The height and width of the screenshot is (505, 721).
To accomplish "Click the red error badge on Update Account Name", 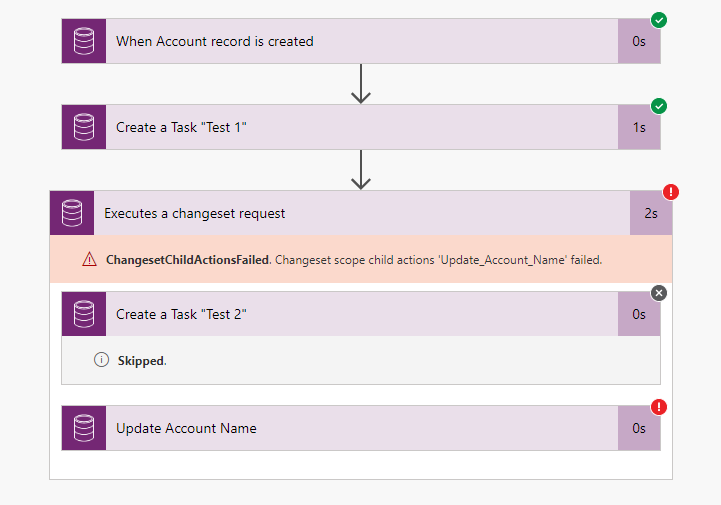I will pyautogui.click(x=659, y=407).
